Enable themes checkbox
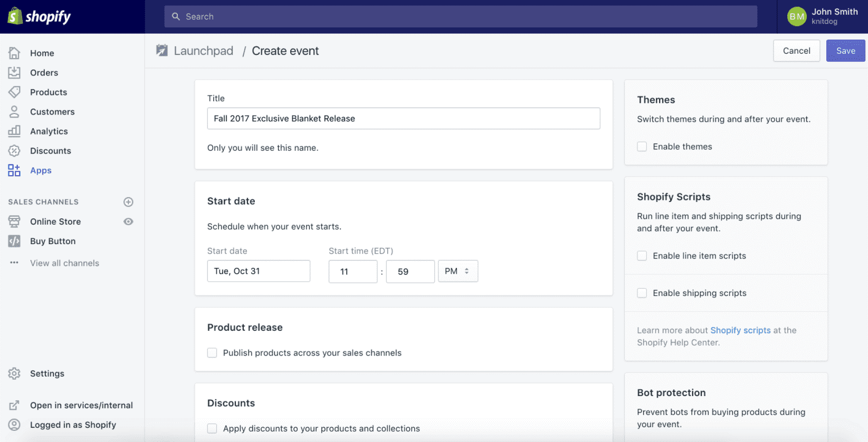Viewport: 868px width, 442px height. tap(642, 147)
